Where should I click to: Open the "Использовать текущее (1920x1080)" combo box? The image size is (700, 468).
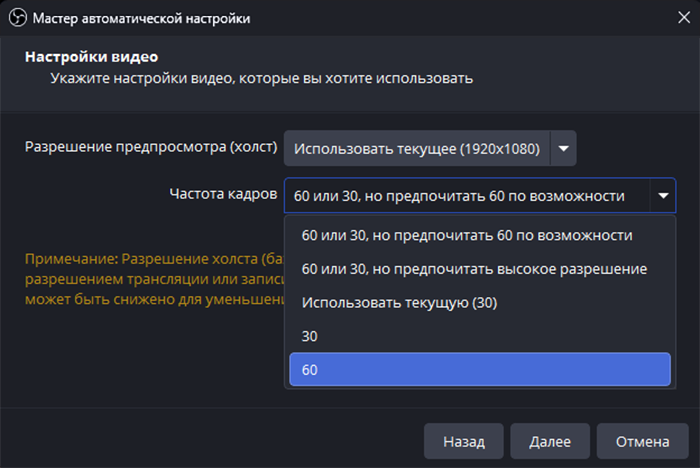coord(417,149)
